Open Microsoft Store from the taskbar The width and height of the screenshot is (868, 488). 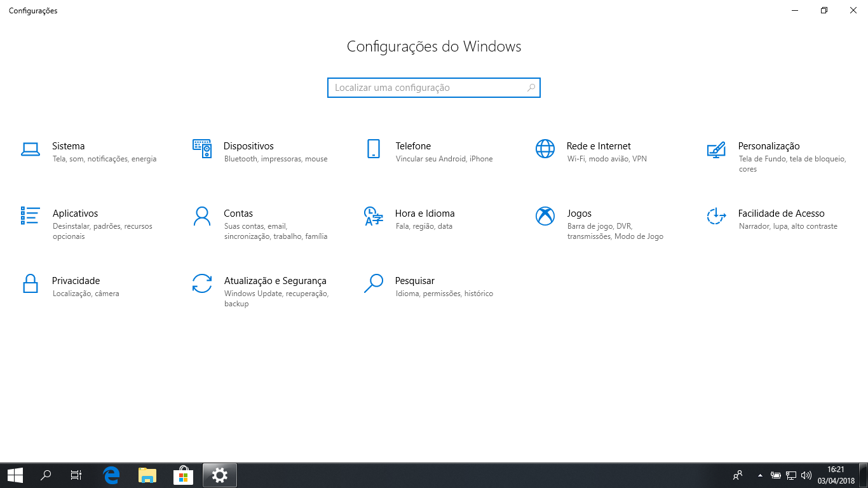click(183, 475)
